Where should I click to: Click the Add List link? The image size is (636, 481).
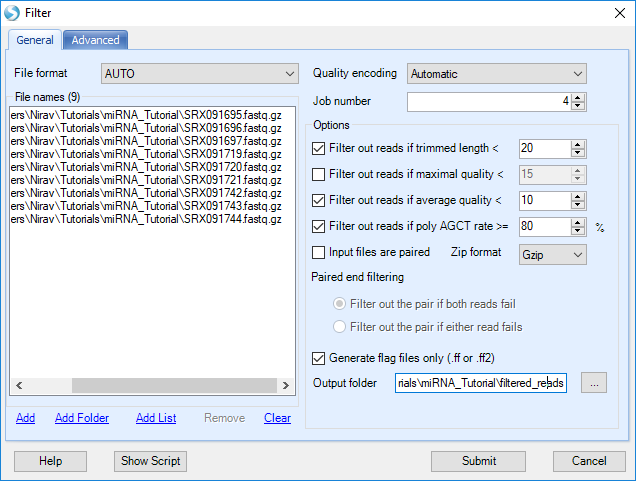point(156,418)
